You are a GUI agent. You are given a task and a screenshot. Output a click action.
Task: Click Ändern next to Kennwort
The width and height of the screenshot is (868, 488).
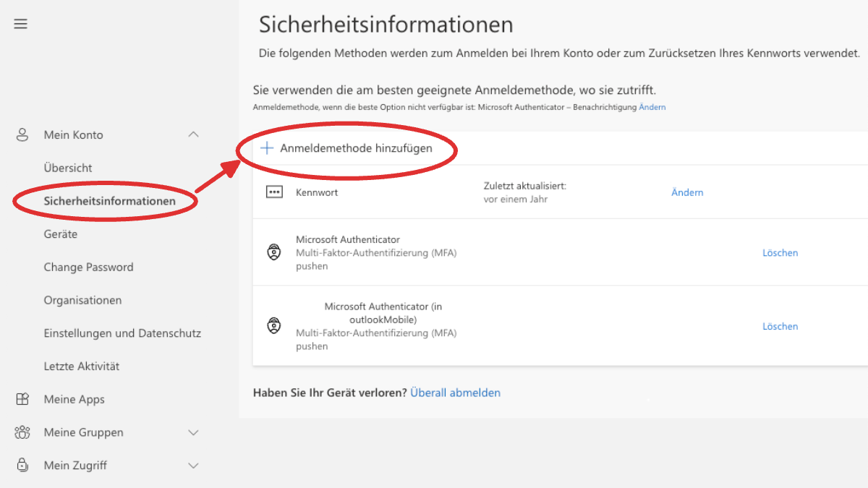coord(687,192)
